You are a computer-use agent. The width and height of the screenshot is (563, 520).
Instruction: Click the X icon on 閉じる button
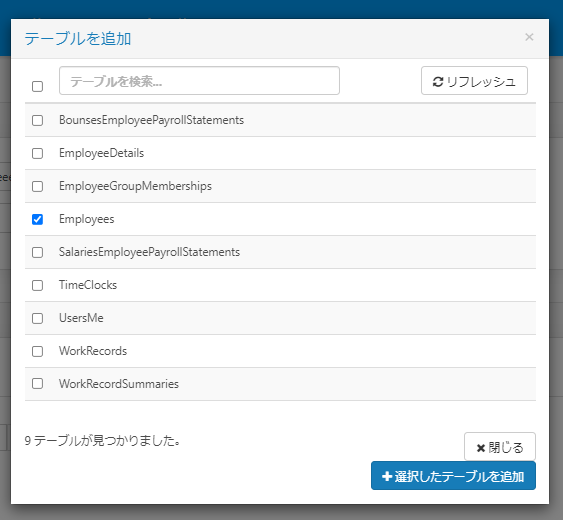(x=481, y=448)
